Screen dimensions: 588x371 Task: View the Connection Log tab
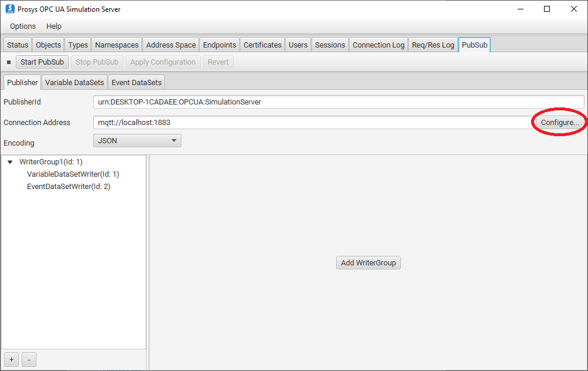pyautogui.click(x=379, y=45)
